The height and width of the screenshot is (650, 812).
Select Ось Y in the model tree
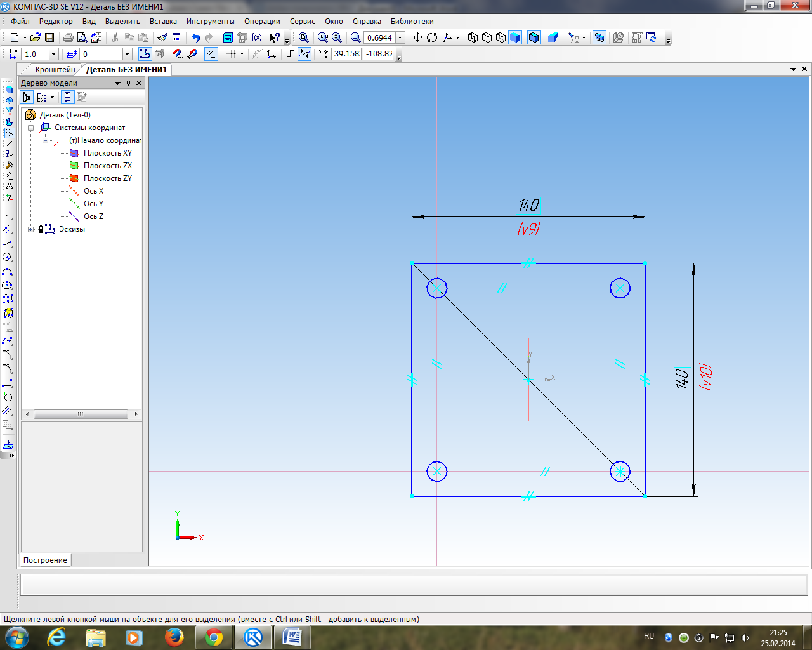93,204
